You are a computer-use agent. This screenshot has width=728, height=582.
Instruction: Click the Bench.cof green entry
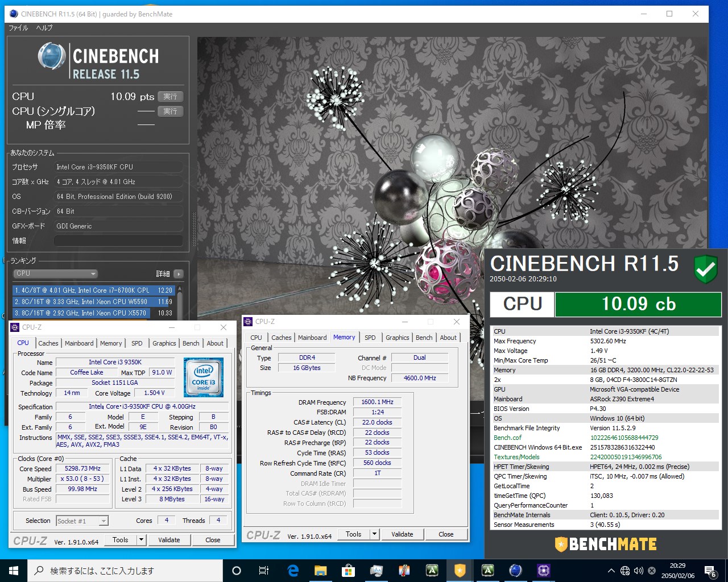[x=507, y=438]
